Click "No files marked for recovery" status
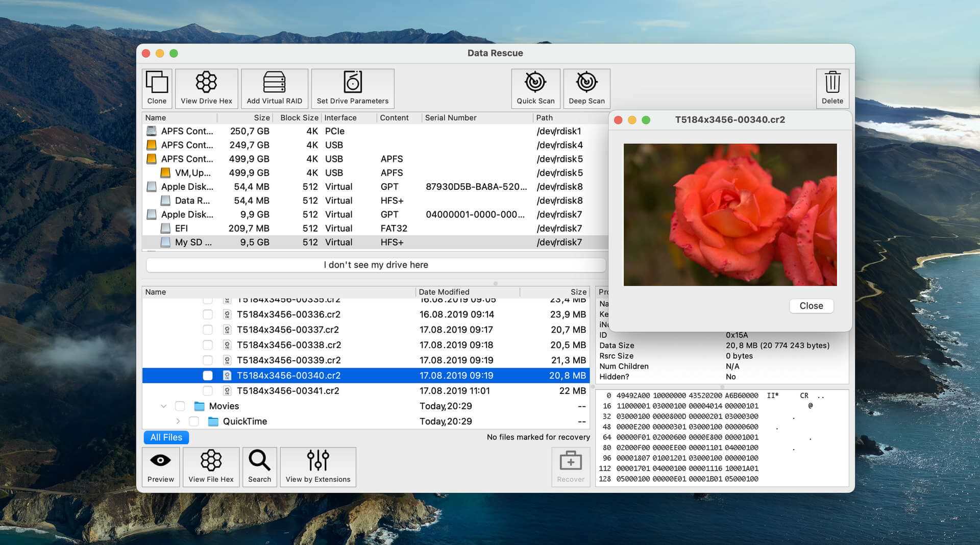Screen dimensions: 980x545 click(x=538, y=437)
